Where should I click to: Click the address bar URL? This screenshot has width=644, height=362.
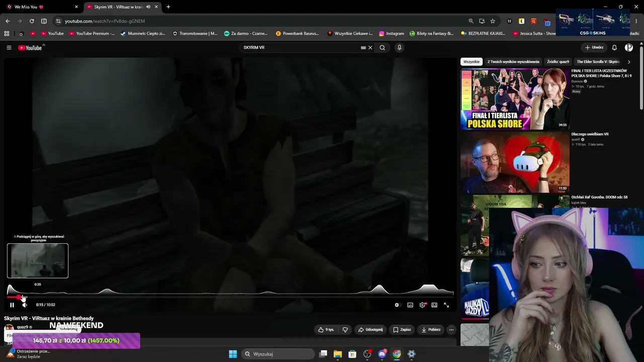105,21
